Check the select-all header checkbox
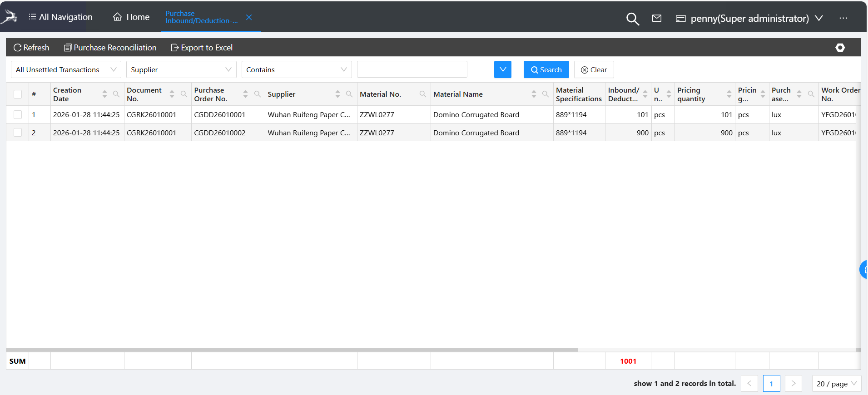 (18, 94)
